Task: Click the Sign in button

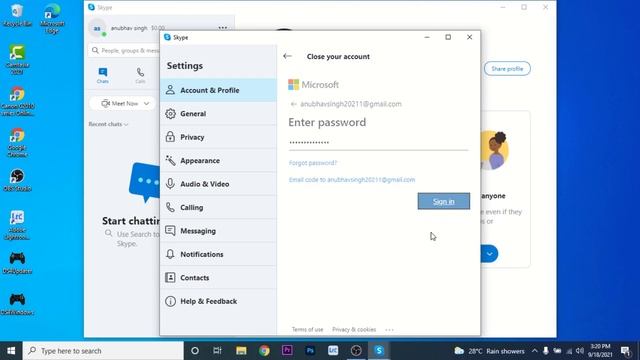Action: [444, 201]
